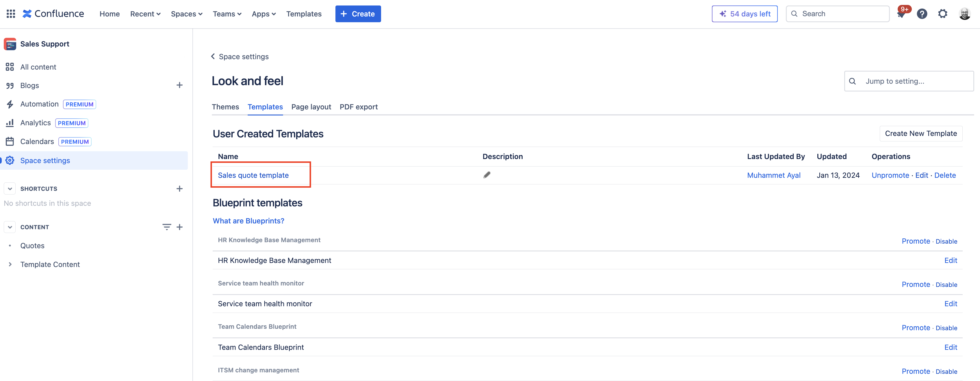
Task: Click the 54 days left button
Action: [745, 14]
